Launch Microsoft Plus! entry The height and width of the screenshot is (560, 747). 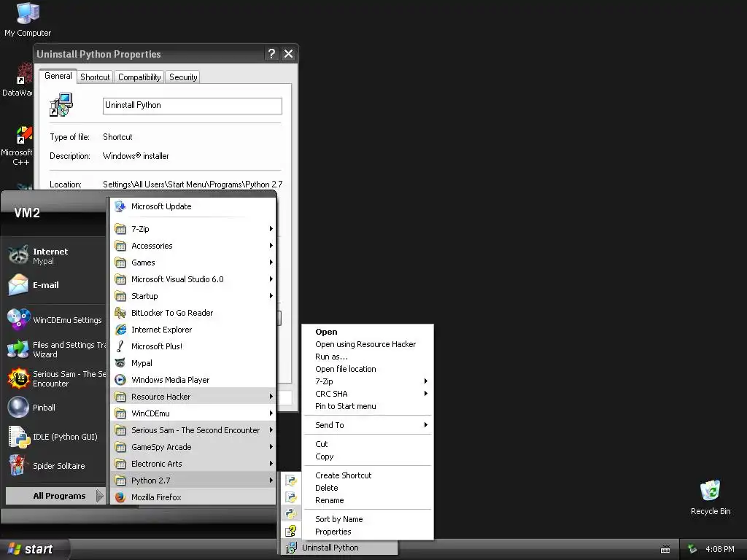point(193,346)
